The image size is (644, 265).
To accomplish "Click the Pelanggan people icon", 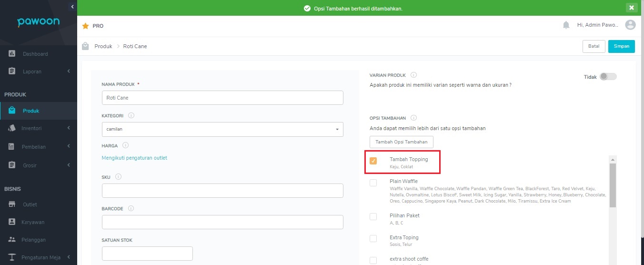I will point(12,240).
